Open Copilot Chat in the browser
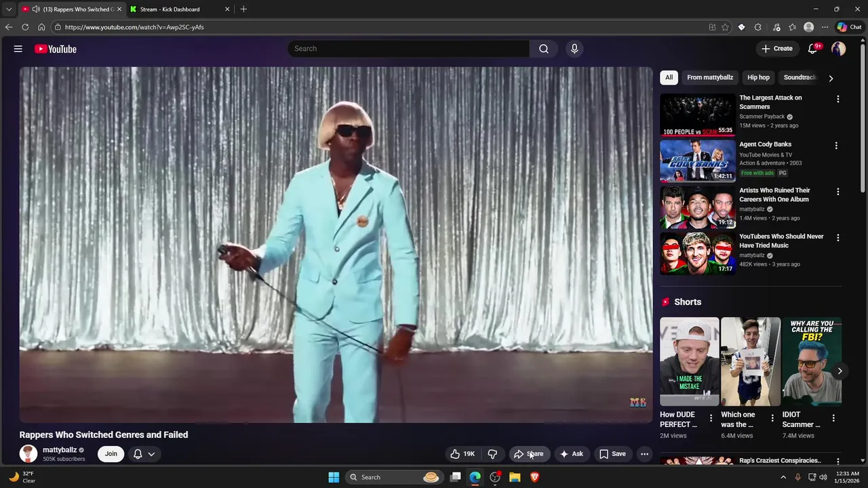The width and height of the screenshot is (868, 488). pos(849,27)
